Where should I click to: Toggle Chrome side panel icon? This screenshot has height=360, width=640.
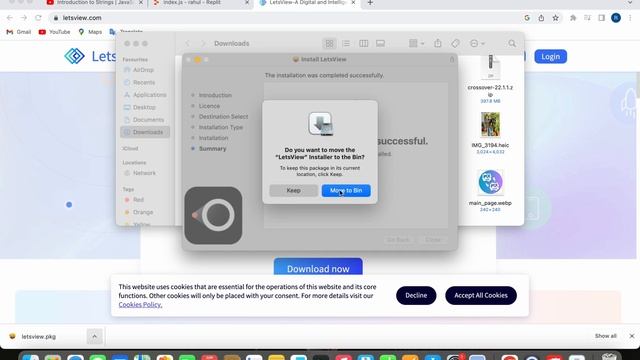[x=602, y=18]
